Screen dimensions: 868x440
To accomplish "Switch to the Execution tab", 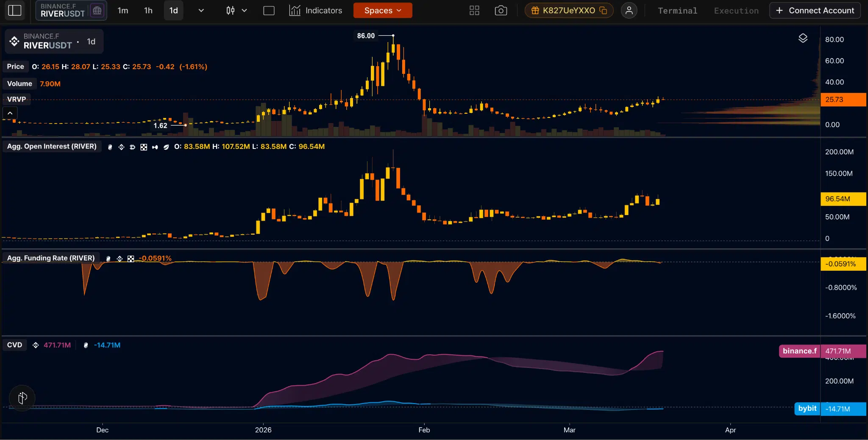I will 736,10.
